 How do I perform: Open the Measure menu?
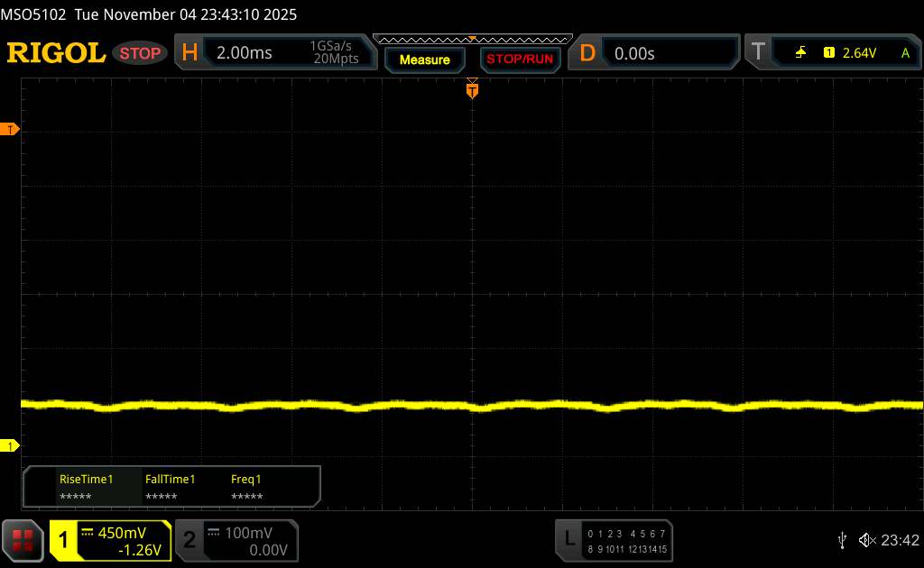(x=424, y=60)
